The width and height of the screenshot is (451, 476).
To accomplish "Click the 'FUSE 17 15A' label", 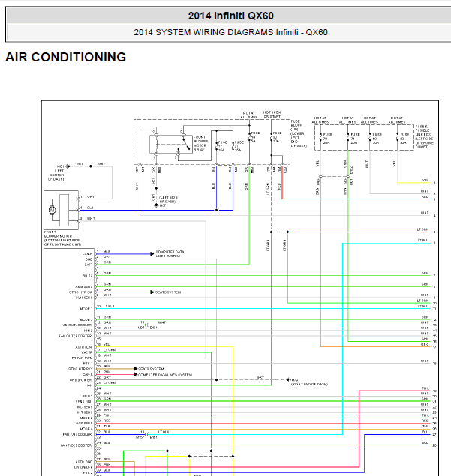I will click(x=222, y=146).
